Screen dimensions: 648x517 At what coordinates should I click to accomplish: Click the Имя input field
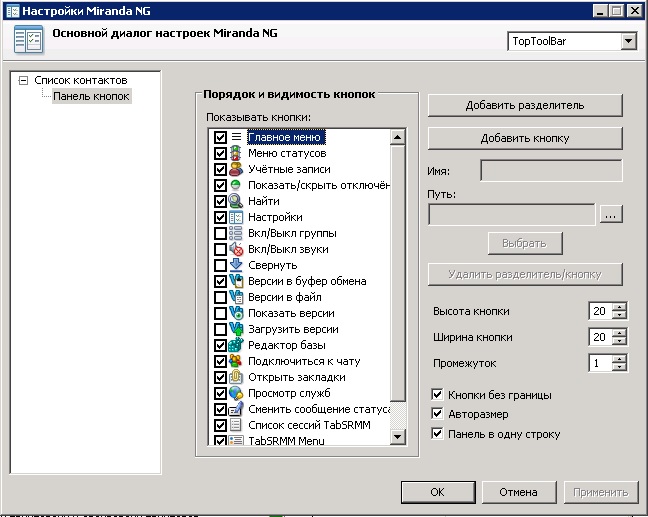click(551, 171)
